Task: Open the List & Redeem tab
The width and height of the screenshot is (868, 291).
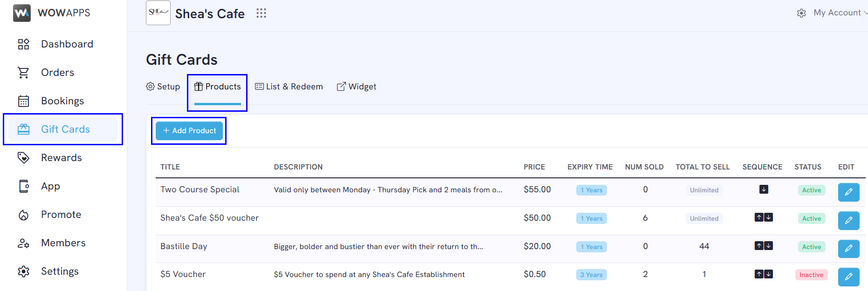Action: 289,87
